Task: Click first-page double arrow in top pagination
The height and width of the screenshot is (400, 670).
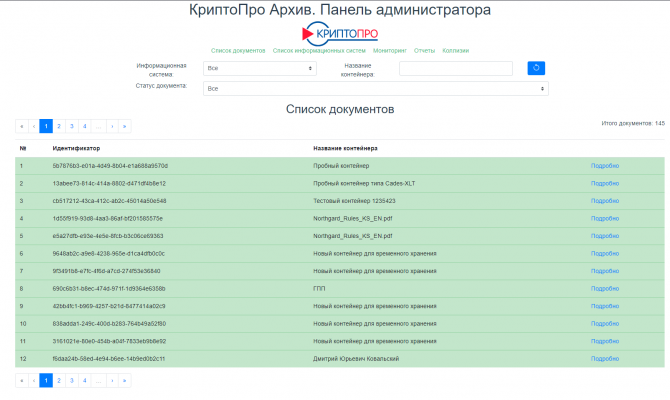Action: click(x=21, y=126)
